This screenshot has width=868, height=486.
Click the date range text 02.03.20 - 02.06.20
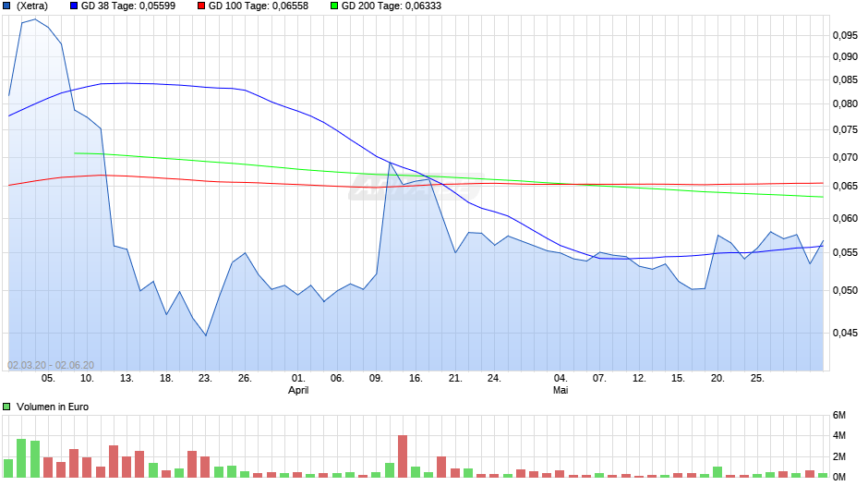coord(51,365)
